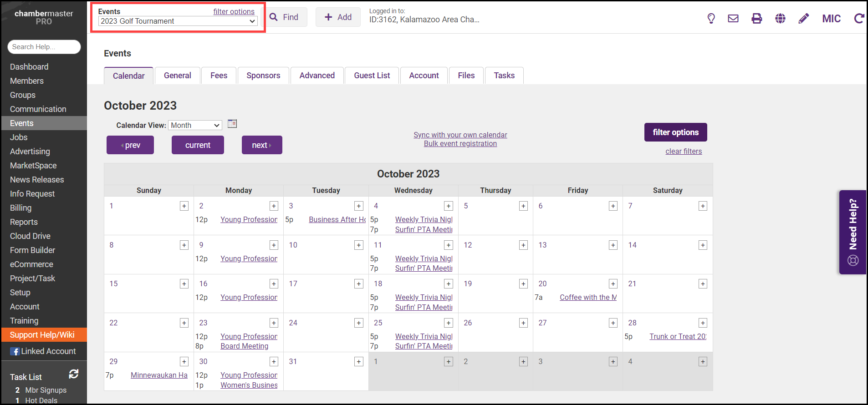Add event on October 6 plus icon
The width and height of the screenshot is (868, 405).
[x=613, y=206]
